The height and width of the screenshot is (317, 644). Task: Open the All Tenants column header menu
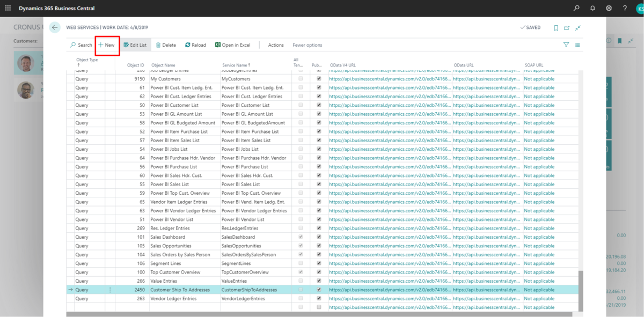point(298,62)
